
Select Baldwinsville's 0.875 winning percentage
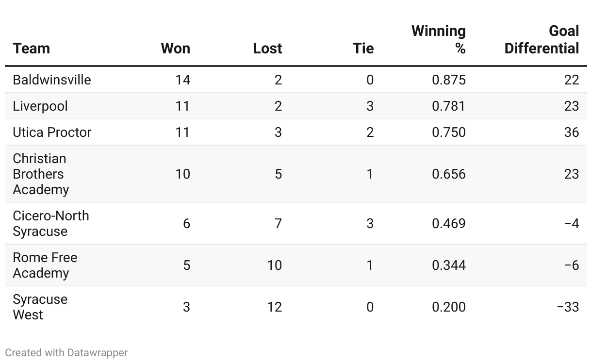(x=449, y=80)
